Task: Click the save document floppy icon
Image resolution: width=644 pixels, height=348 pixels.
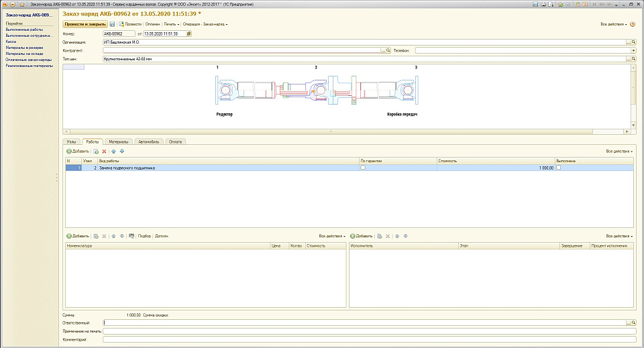Action: [113, 24]
